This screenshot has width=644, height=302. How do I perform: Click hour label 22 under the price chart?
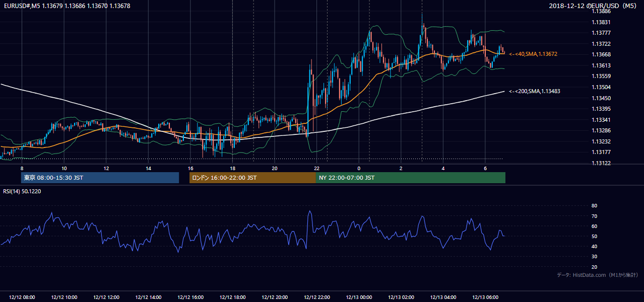[316, 168]
